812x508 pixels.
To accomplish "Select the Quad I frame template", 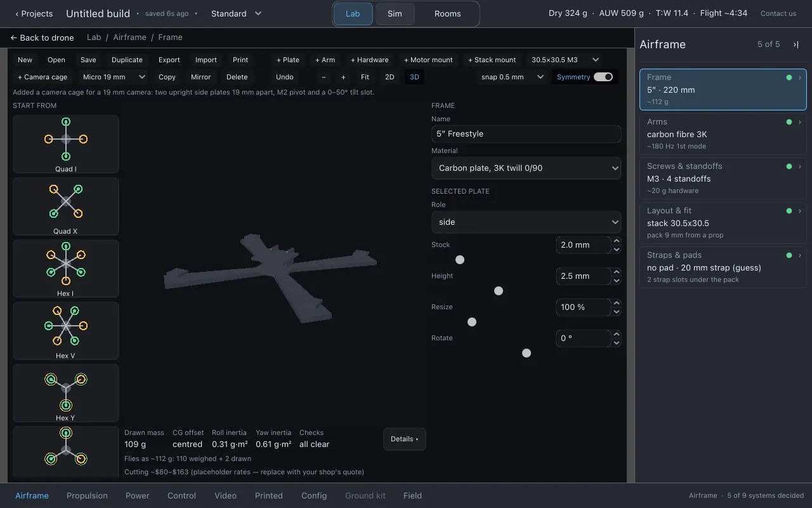I will 66,144.
